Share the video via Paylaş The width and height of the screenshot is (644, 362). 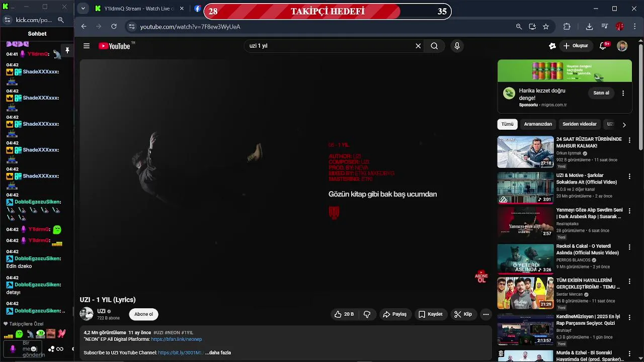point(394,314)
